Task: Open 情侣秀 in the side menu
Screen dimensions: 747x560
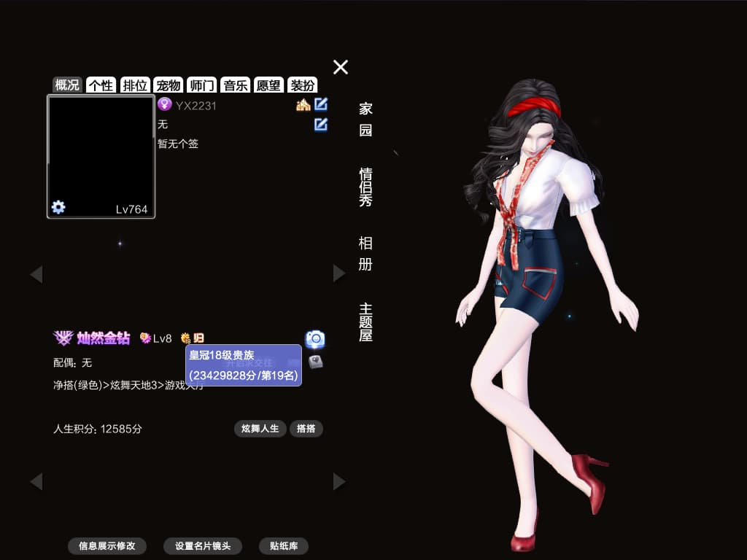Action: (x=365, y=187)
